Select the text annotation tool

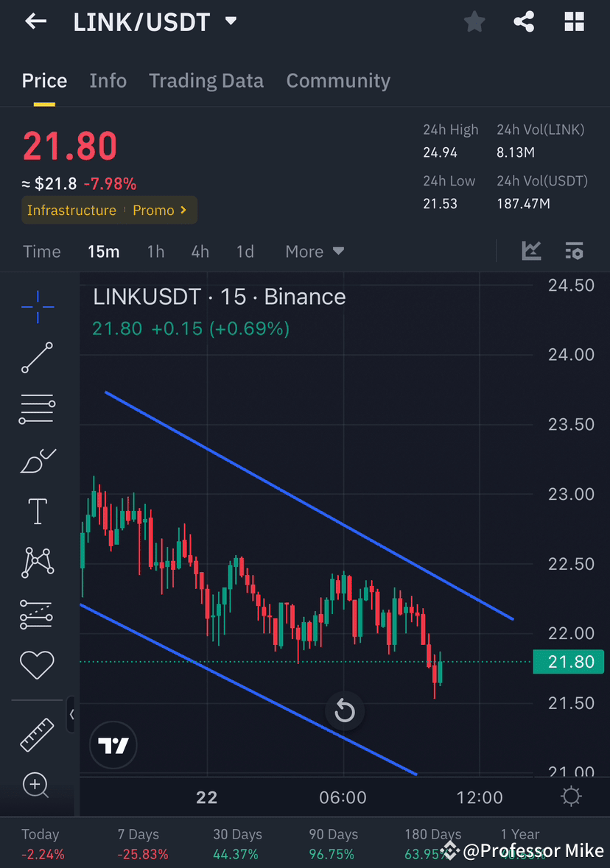(36, 511)
